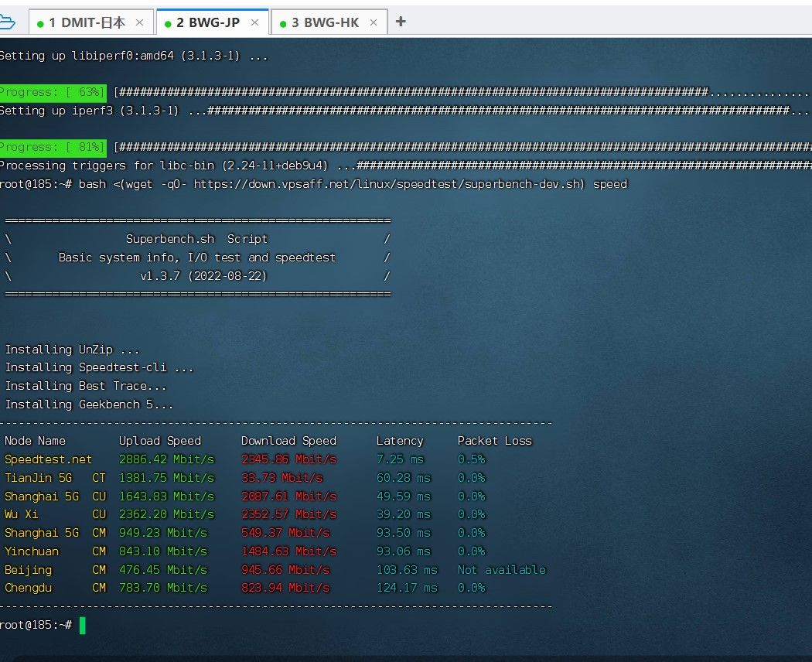Click the 'Wu Xi' node name
Screen dimensions: 812x662
coord(21,514)
